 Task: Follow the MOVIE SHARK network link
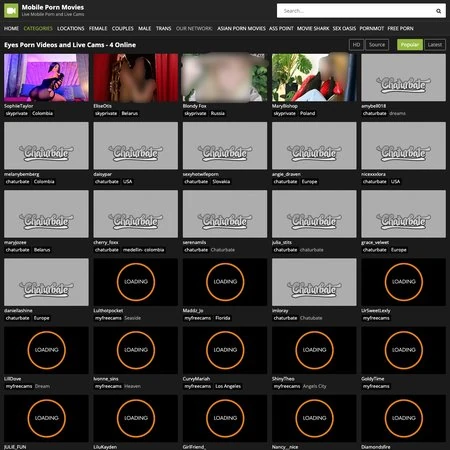pyautogui.click(x=313, y=29)
